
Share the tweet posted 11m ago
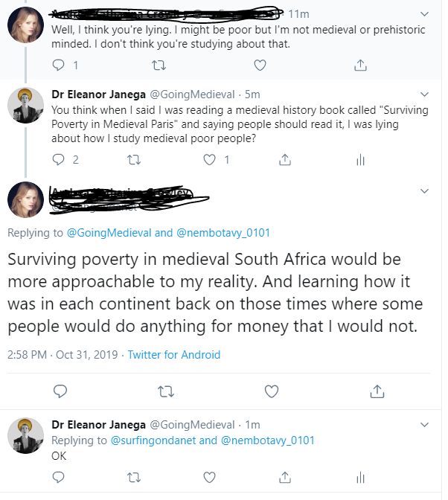(360, 65)
